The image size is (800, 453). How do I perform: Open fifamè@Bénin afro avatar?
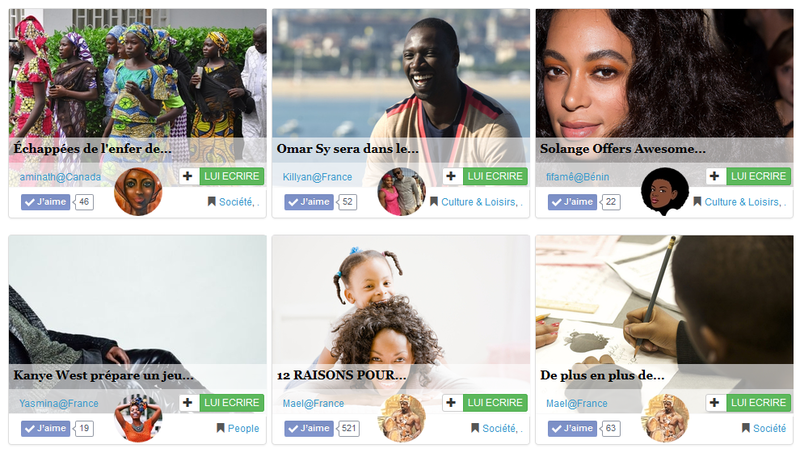pyautogui.click(x=665, y=192)
